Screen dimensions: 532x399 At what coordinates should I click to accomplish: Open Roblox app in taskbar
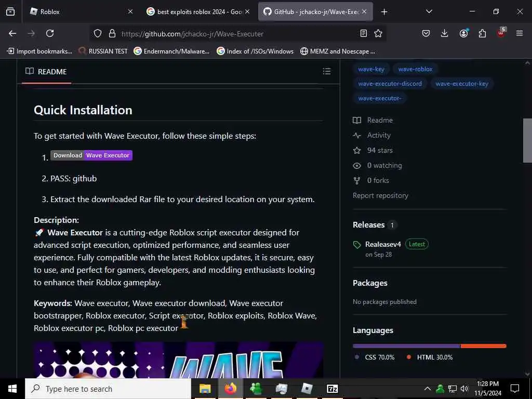(x=307, y=389)
